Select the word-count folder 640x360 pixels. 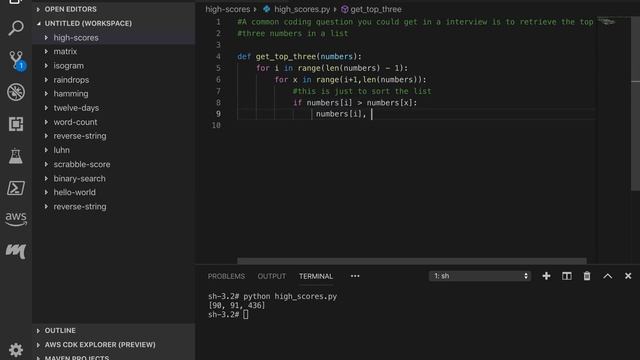114,122
